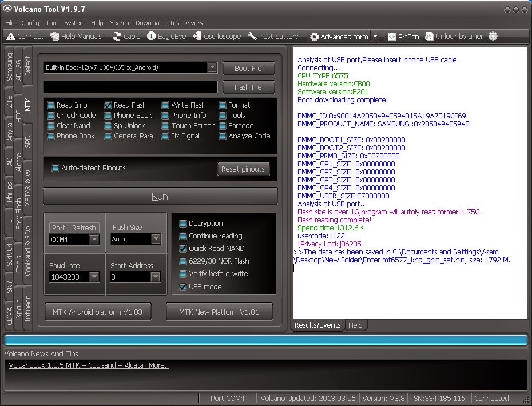Click the Volcano logo in title bar
The image size is (532, 406).
pyautogui.click(x=7, y=9)
